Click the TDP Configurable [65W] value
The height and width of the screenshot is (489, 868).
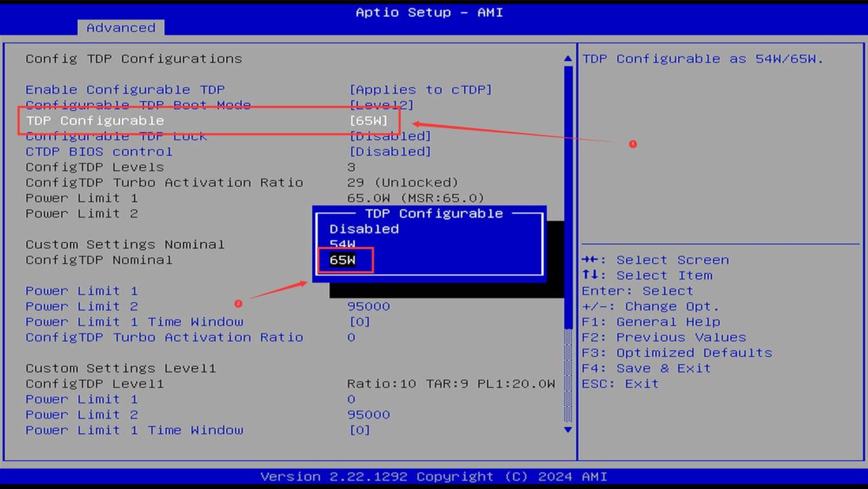pos(369,120)
